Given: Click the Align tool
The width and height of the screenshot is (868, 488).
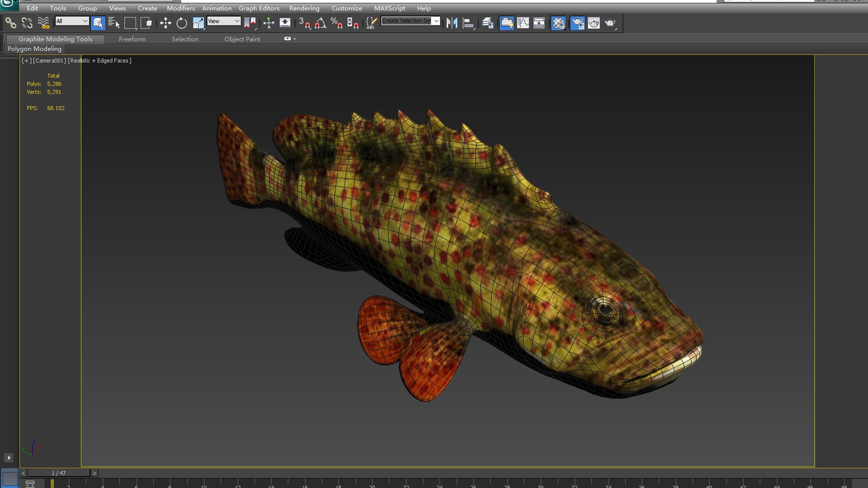Looking at the screenshot, I should pos(468,23).
